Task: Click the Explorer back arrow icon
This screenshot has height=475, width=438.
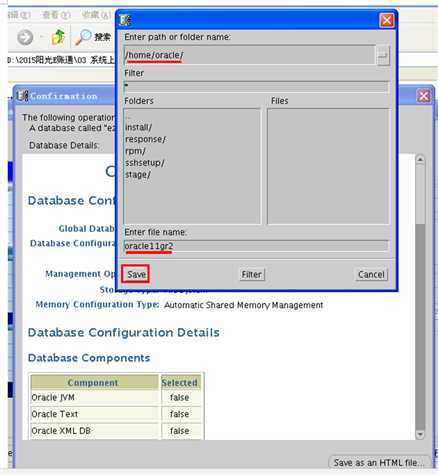Action: (25, 37)
